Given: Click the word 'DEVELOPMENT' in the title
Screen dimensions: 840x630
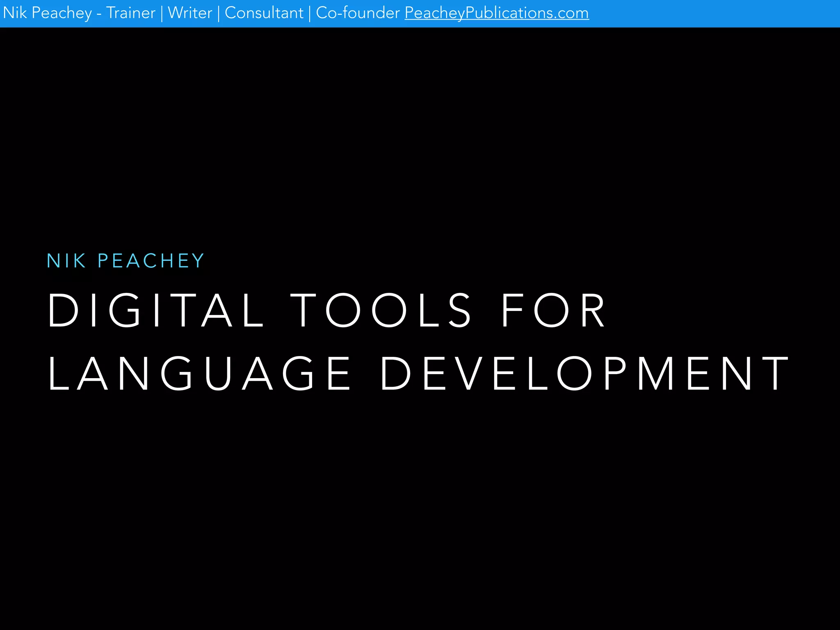Looking at the screenshot, I should pos(584,373).
